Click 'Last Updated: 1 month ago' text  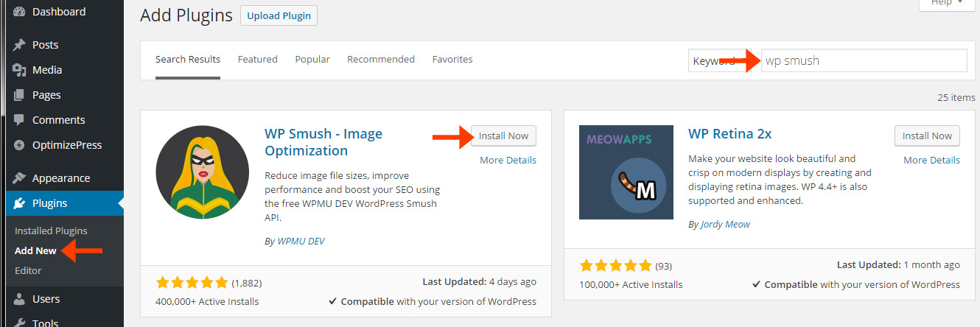click(899, 264)
